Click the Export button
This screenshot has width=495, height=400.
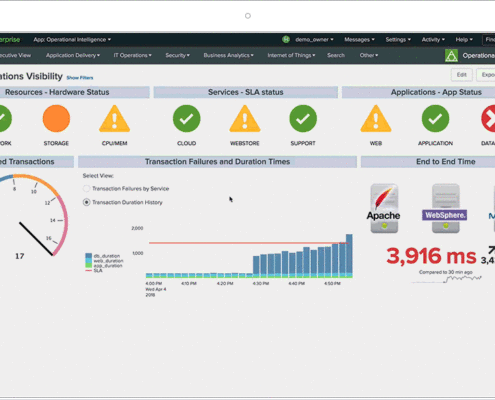click(486, 75)
